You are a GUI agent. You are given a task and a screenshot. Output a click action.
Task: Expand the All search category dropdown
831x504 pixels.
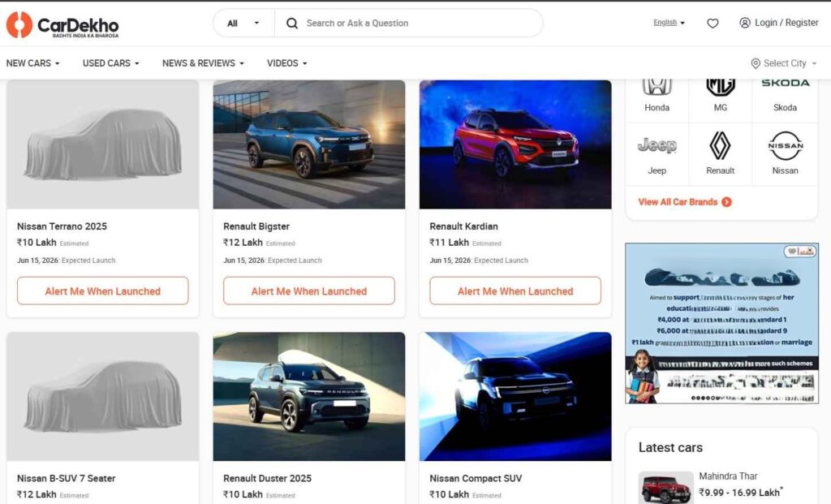coord(243,24)
